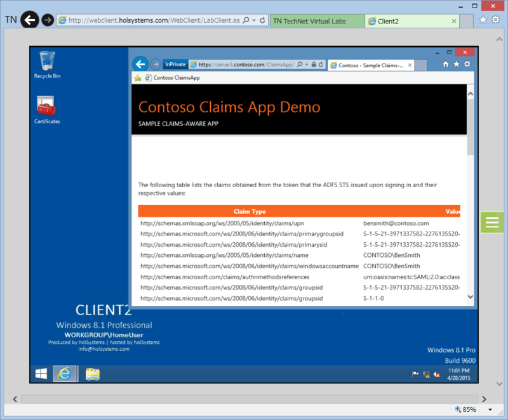508x420 pixels.
Task: Open the outer address bar dropdown arrow
Action: pos(254,20)
